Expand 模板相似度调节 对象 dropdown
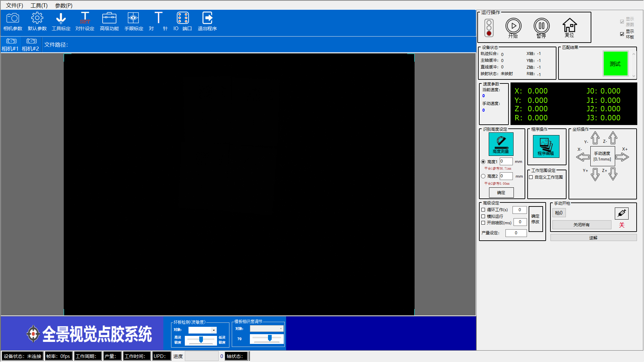The height and width of the screenshot is (362, 644). [281, 329]
